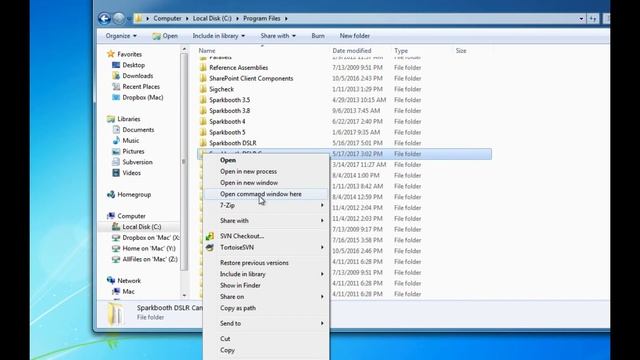The width and height of the screenshot is (640, 360).
Task: Expand the TortoiseSVN submenu
Action: tap(322, 247)
